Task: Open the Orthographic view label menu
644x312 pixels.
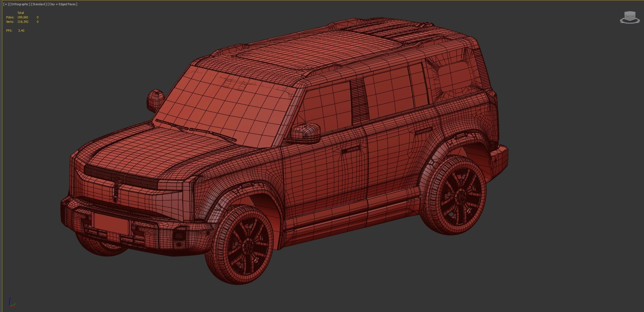Action: click(20, 4)
